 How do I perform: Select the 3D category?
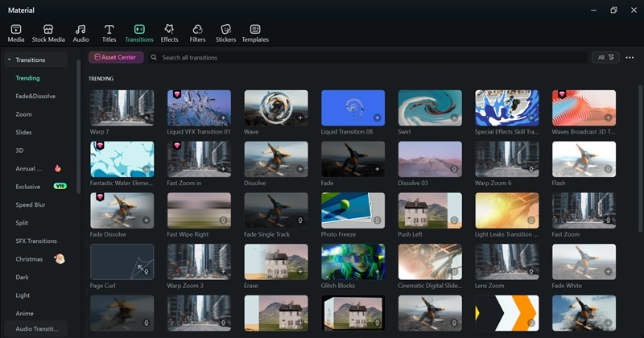(x=19, y=150)
